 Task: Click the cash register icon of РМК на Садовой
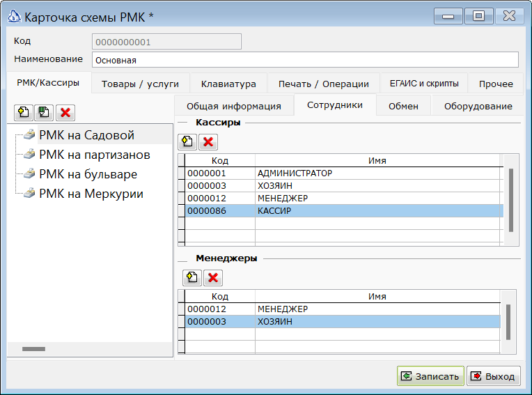[29, 134]
